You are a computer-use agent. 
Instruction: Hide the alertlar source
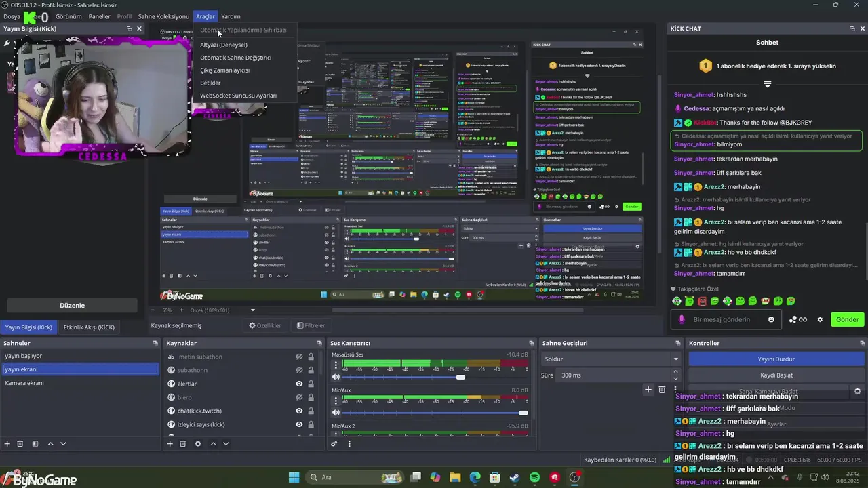click(299, 384)
